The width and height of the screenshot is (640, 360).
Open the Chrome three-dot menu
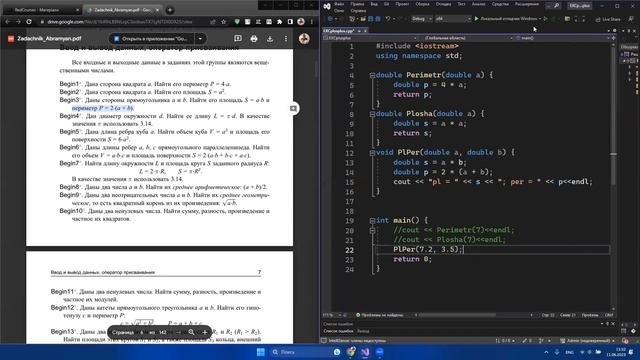pos(312,22)
